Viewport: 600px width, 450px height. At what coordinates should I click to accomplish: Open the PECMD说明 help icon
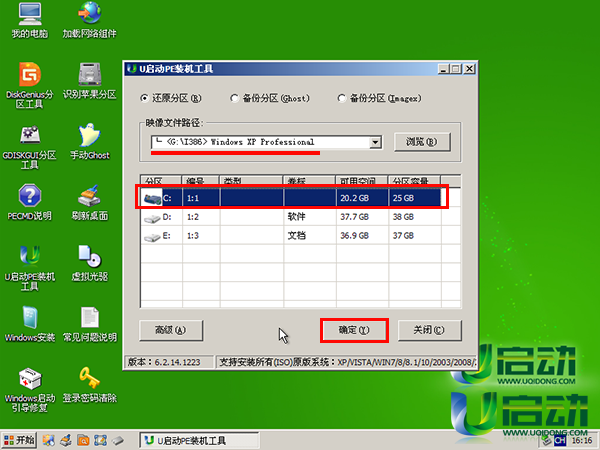click(x=30, y=202)
